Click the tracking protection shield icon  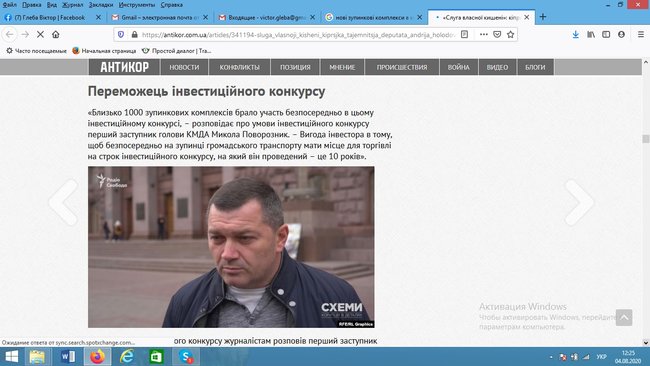121,34
